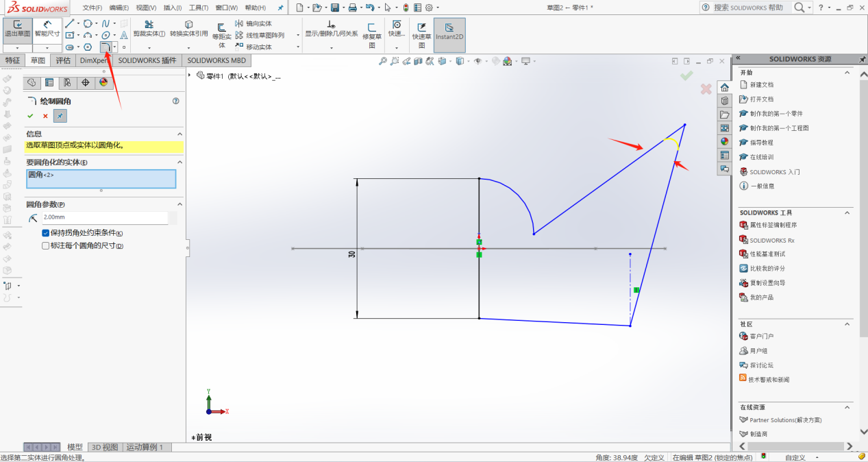868x462 pixels.
Task: Click 探讨论坛 link
Action: pos(756,365)
